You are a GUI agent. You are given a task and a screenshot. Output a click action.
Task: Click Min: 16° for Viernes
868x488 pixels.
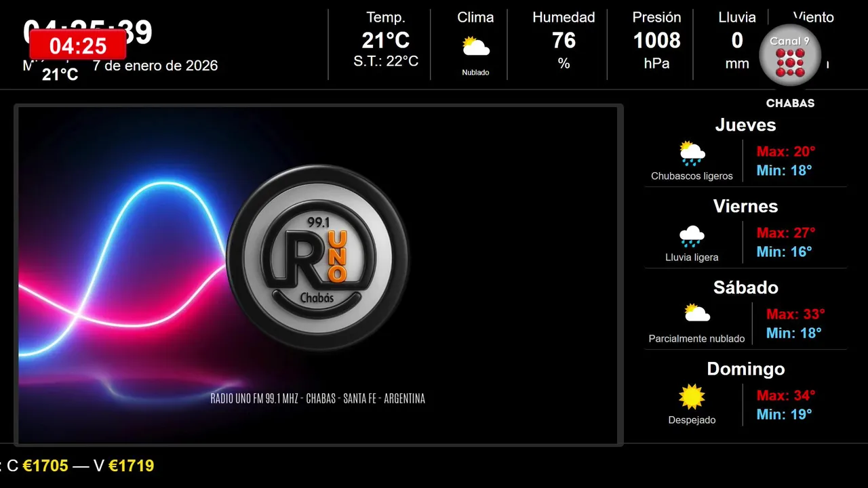(x=784, y=251)
